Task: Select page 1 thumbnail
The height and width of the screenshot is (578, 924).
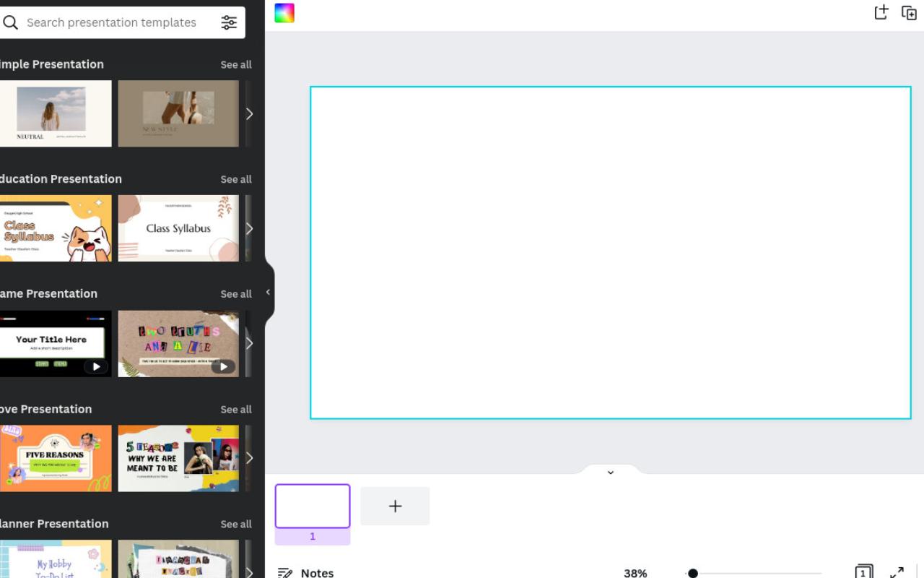Action: [313, 506]
